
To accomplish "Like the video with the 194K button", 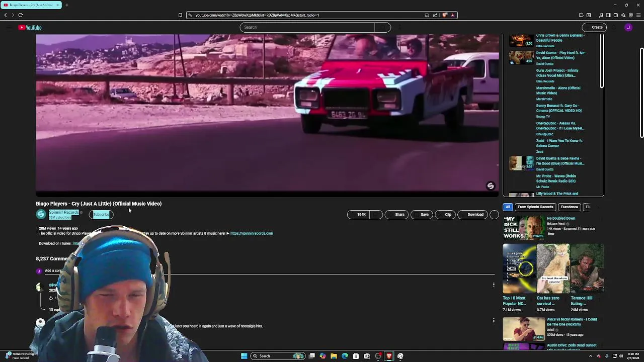I will (x=359, y=215).
